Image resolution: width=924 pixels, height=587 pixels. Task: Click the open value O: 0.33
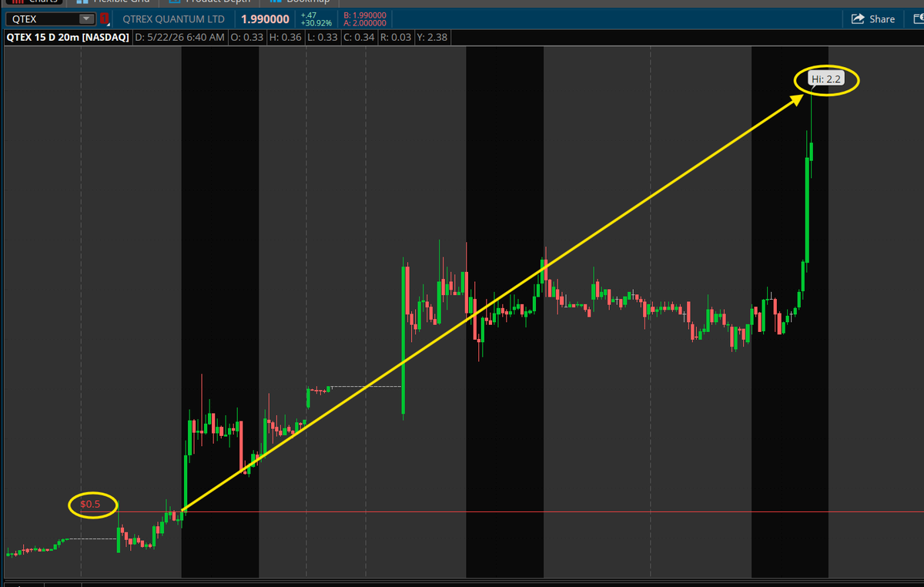coord(247,37)
